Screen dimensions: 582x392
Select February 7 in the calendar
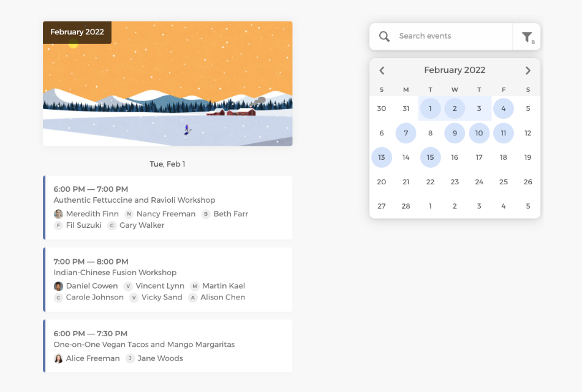(406, 133)
